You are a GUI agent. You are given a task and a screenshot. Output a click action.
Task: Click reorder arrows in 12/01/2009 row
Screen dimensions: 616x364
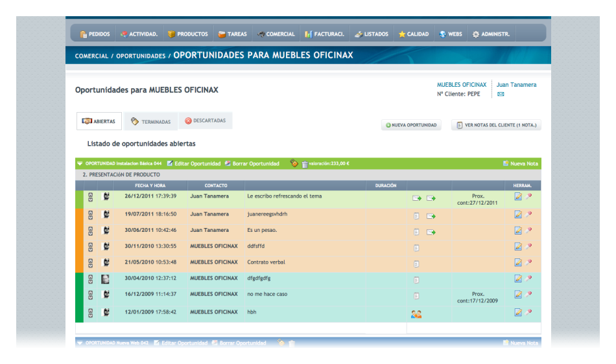tap(90, 313)
